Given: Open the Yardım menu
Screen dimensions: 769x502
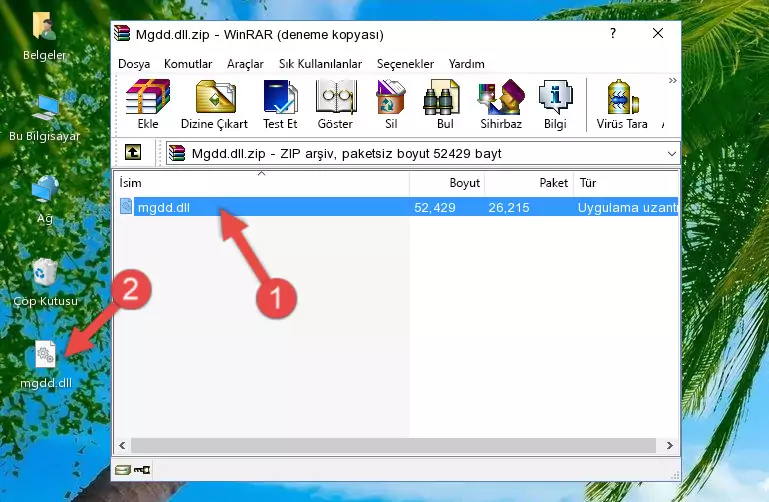Looking at the screenshot, I should click(x=466, y=64).
